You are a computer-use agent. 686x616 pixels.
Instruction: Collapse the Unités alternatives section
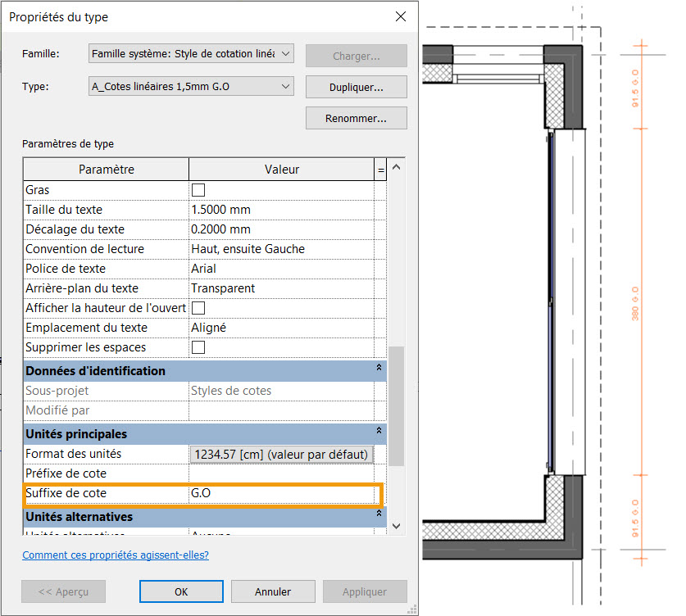(x=379, y=513)
